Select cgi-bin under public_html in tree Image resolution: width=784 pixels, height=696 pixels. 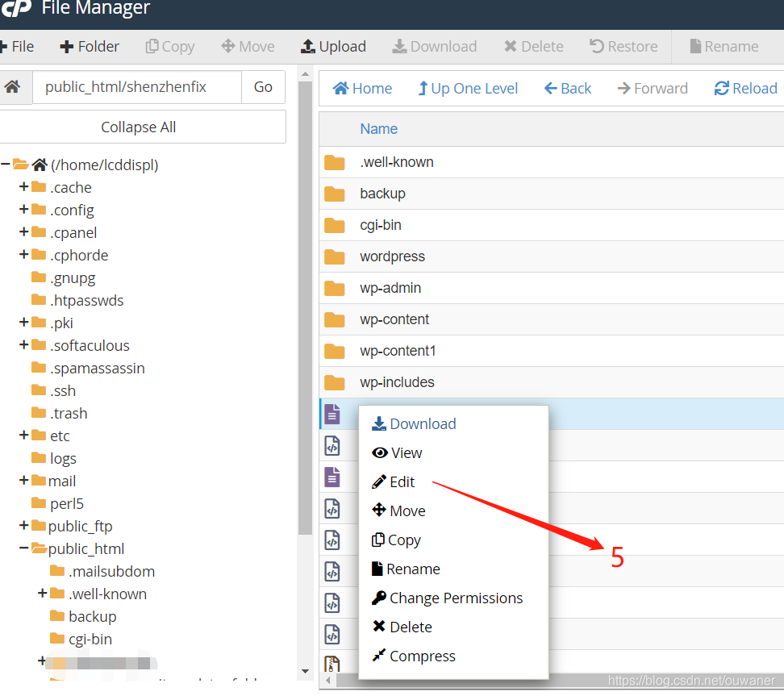[90, 639]
